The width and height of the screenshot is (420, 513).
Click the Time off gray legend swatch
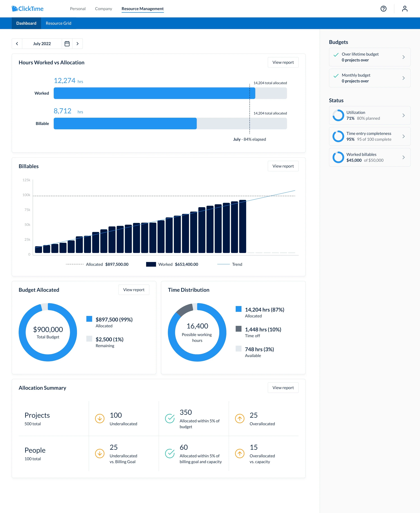(238, 329)
